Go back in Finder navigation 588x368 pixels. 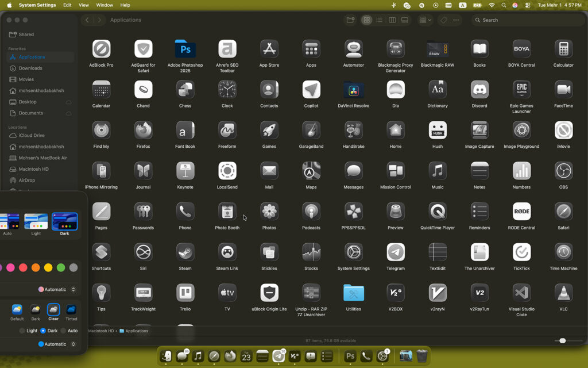pyautogui.click(x=87, y=20)
